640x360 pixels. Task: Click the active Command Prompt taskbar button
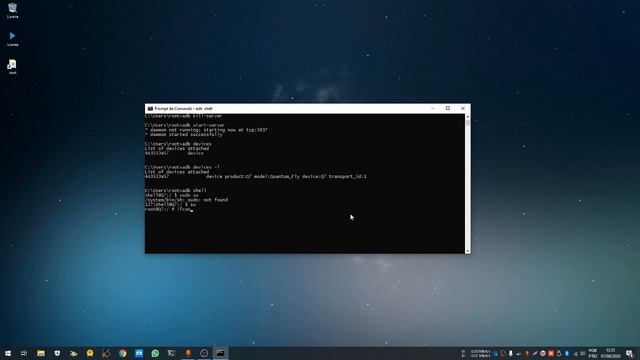[x=220, y=353]
